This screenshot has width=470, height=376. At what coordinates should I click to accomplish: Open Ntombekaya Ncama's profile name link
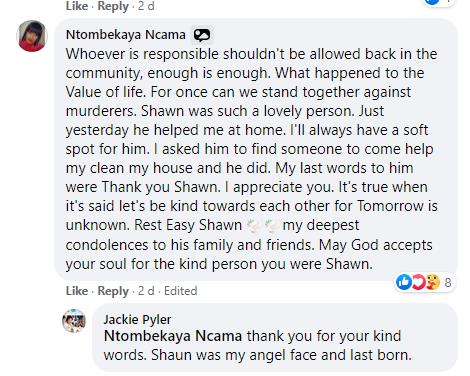[x=126, y=35]
